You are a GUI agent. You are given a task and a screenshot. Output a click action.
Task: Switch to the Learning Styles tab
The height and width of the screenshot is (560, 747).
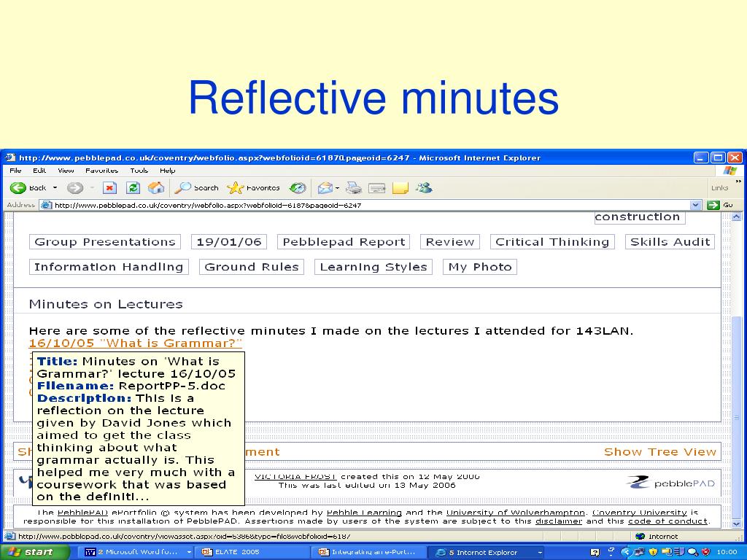[x=373, y=267]
